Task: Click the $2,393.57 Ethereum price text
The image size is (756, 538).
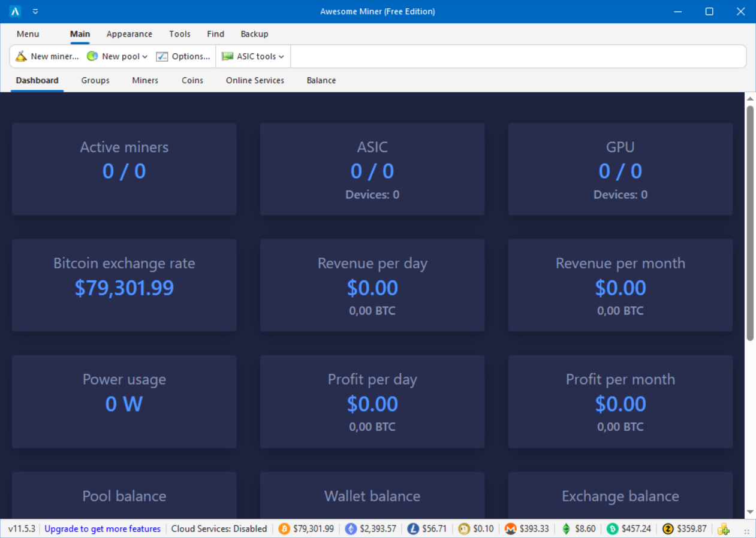Action: pos(378,528)
